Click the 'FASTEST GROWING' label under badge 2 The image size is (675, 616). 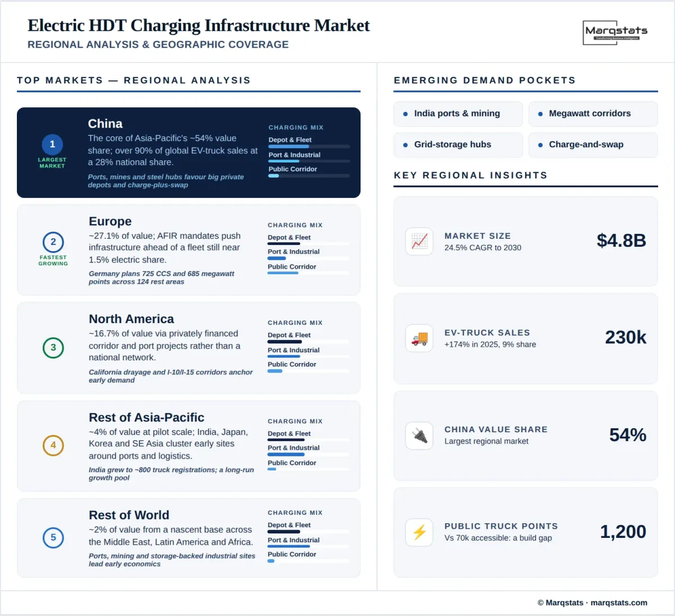click(53, 261)
